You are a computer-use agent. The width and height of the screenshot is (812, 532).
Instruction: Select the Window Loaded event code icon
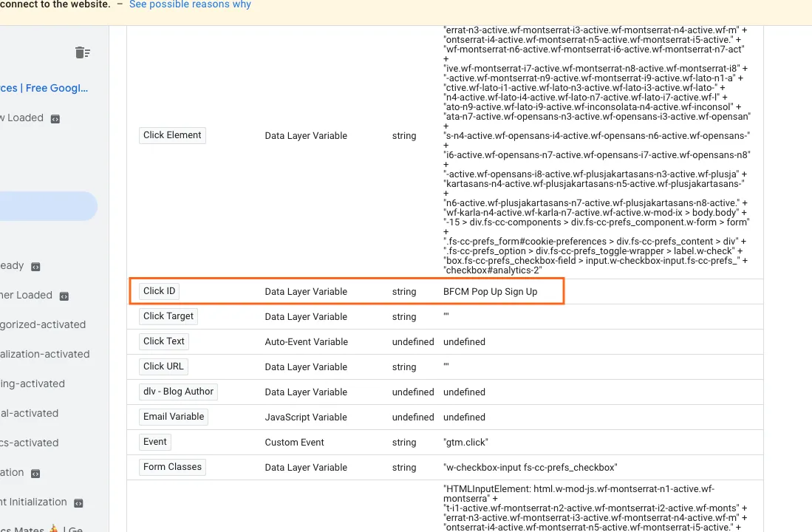point(55,119)
